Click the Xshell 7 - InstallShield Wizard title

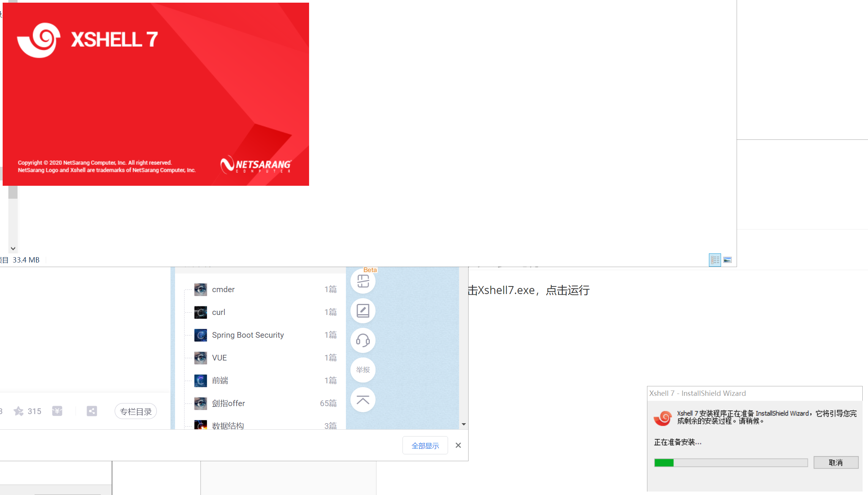click(x=698, y=393)
